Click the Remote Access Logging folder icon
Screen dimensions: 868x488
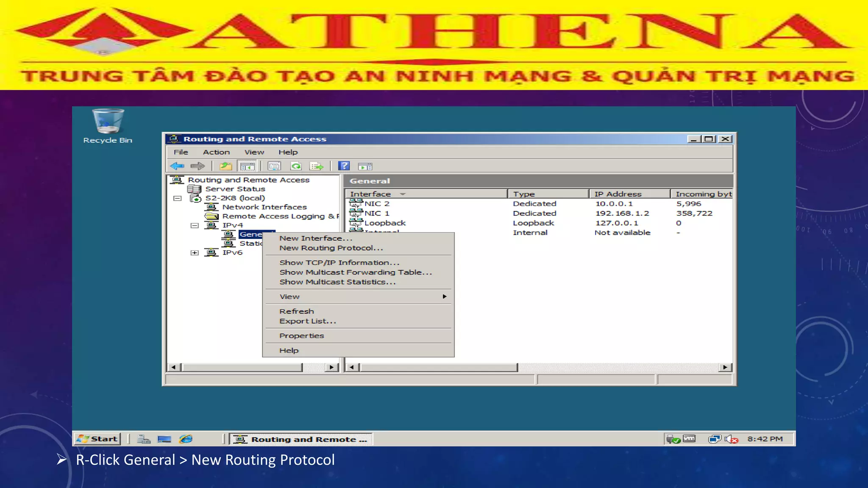[x=211, y=216]
